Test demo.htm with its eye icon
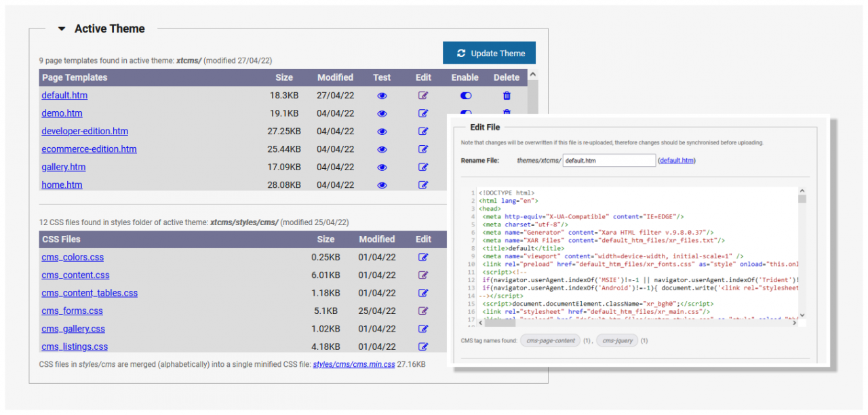868x415 pixels. pos(382,114)
